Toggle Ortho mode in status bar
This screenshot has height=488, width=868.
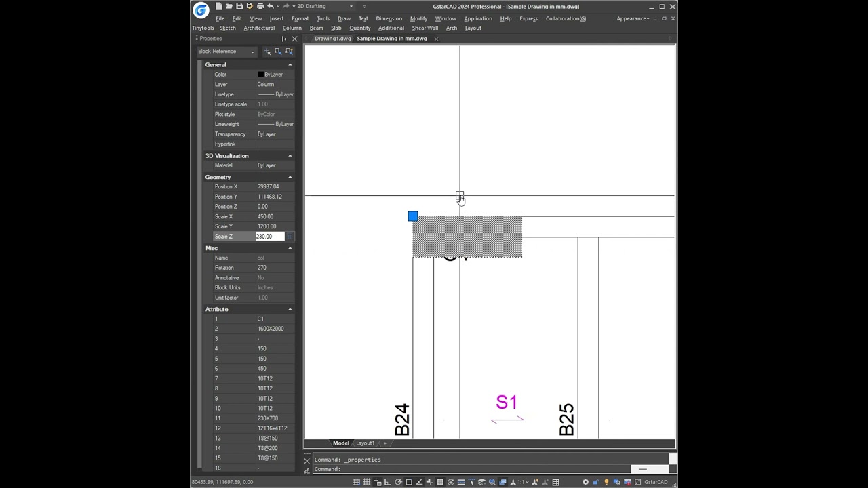coord(388,482)
